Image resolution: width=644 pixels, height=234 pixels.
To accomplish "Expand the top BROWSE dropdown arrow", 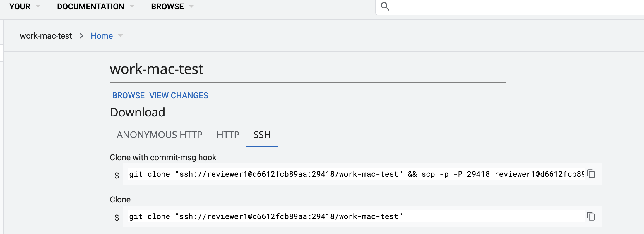I will 191,6.
